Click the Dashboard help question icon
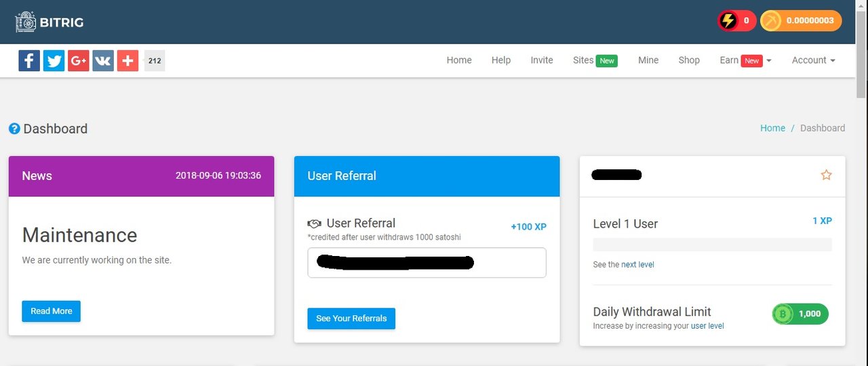868x366 pixels. [x=14, y=128]
